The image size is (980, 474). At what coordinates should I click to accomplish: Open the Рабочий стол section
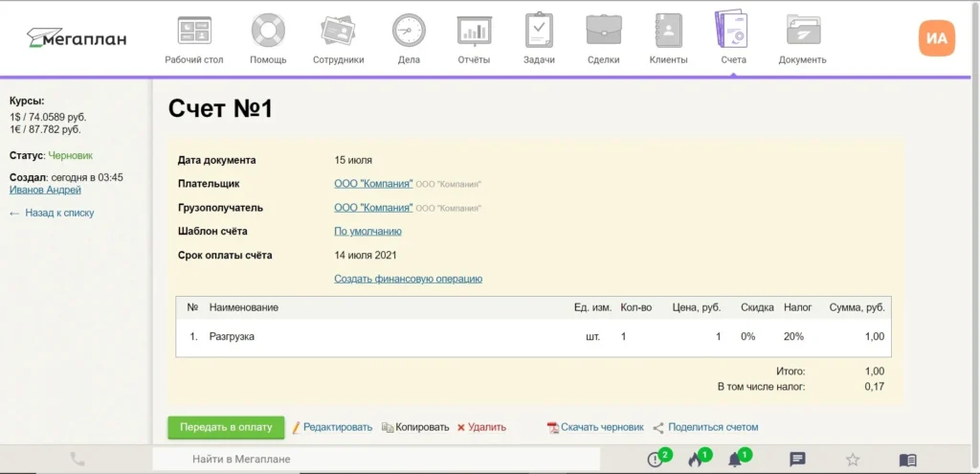tap(194, 40)
